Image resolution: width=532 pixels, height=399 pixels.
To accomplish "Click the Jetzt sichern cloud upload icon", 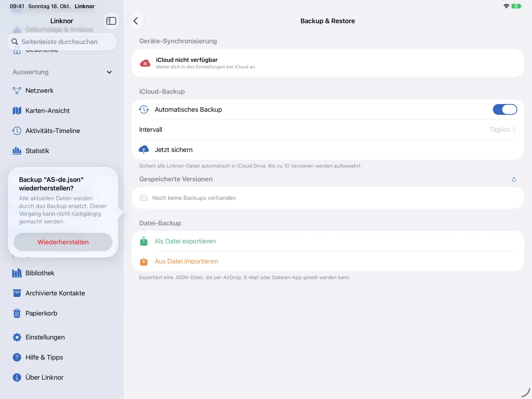I will [x=144, y=150].
